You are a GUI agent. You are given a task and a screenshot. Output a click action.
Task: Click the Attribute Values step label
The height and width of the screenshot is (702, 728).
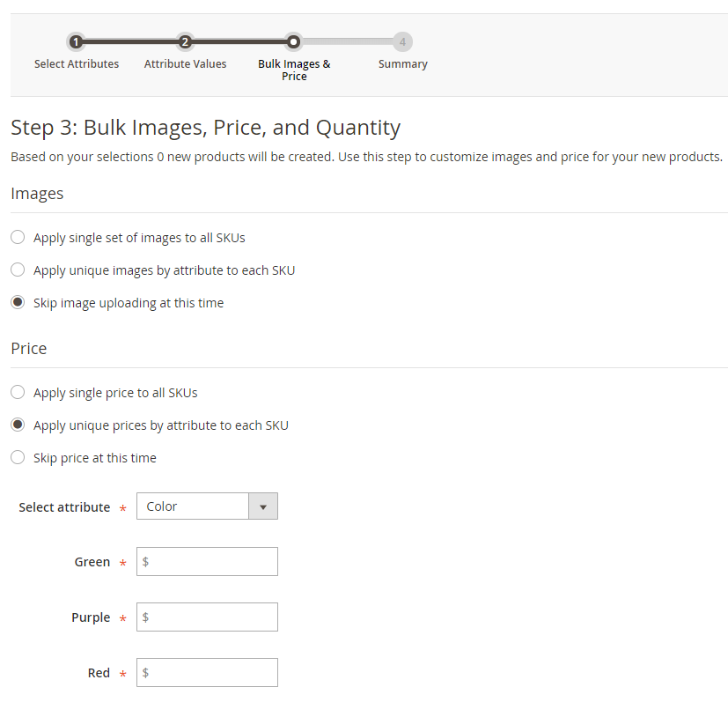pyautogui.click(x=185, y=63)
